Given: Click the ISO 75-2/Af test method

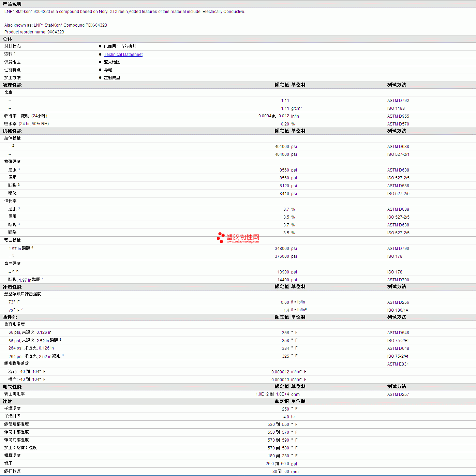Looking at the screenshot, I should (x=398, y=356).
